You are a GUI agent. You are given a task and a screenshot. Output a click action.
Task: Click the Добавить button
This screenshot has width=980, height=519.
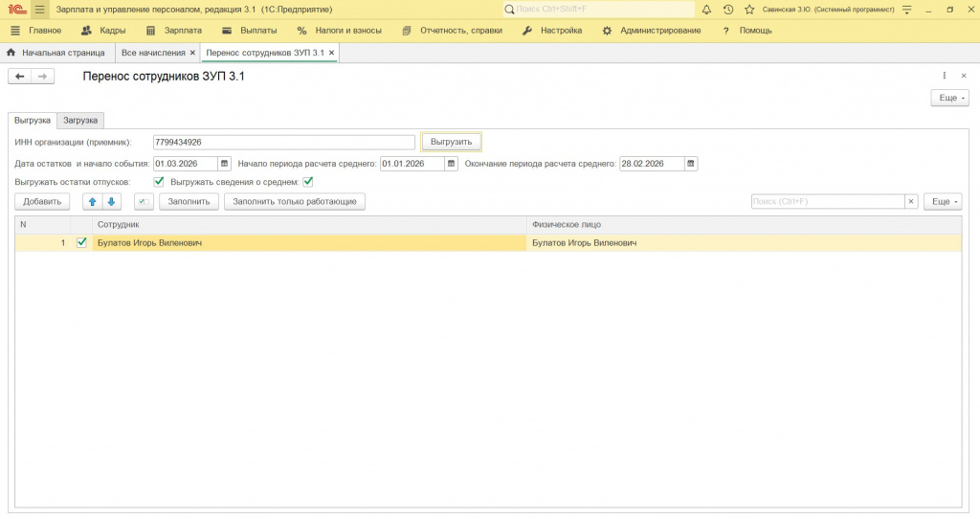click(42, 201)
